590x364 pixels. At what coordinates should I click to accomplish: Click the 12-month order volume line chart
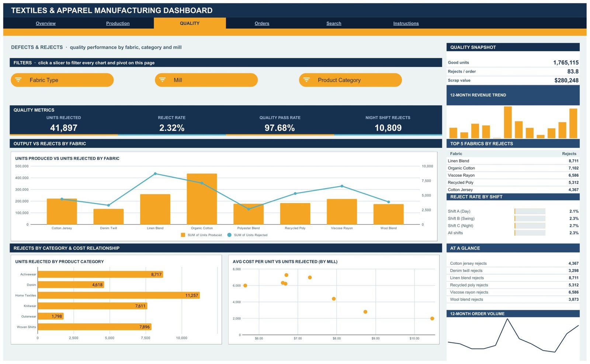[x=513, y=336]
